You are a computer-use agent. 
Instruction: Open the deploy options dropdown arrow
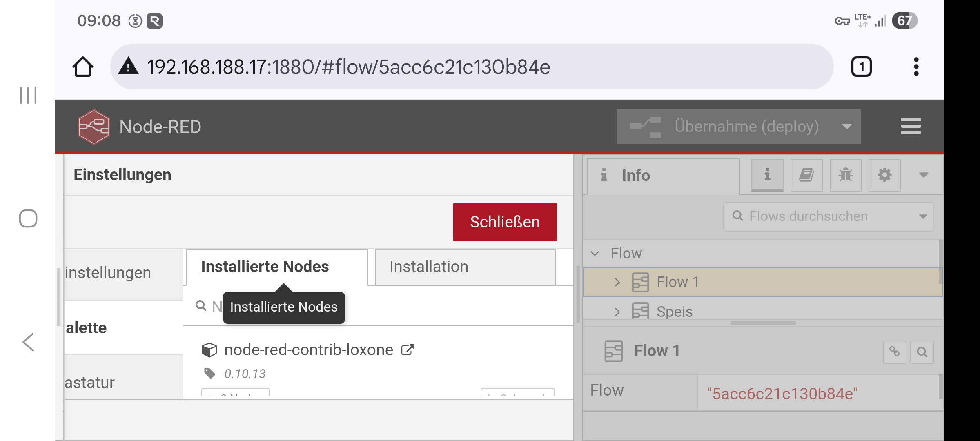tap(847, 127)
